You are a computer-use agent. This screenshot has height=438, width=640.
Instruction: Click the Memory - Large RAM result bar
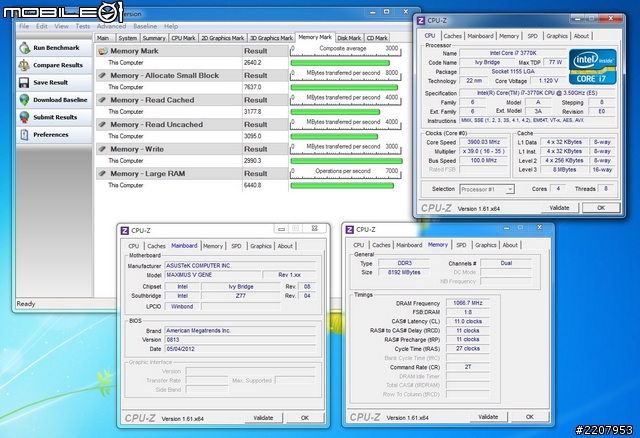pos(342,185)
